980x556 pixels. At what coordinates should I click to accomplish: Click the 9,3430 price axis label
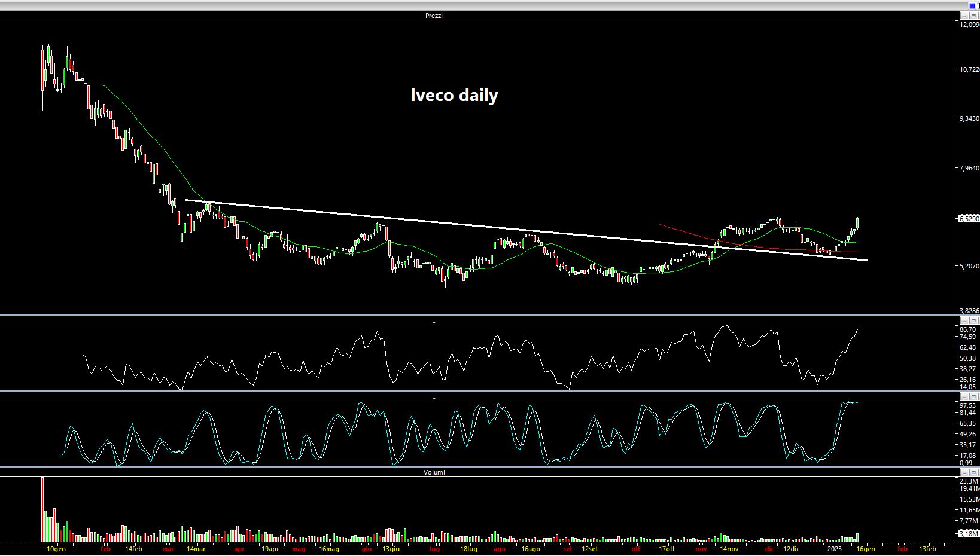point(969,118)
